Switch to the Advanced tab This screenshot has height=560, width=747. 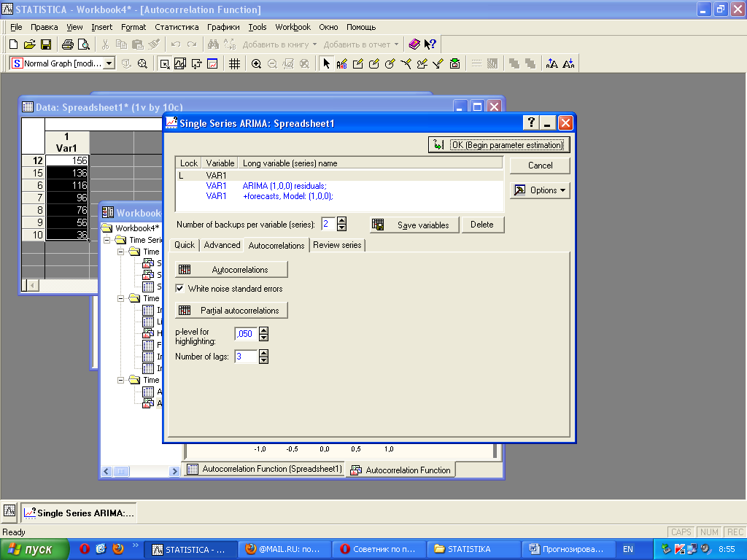coord(222,245)
